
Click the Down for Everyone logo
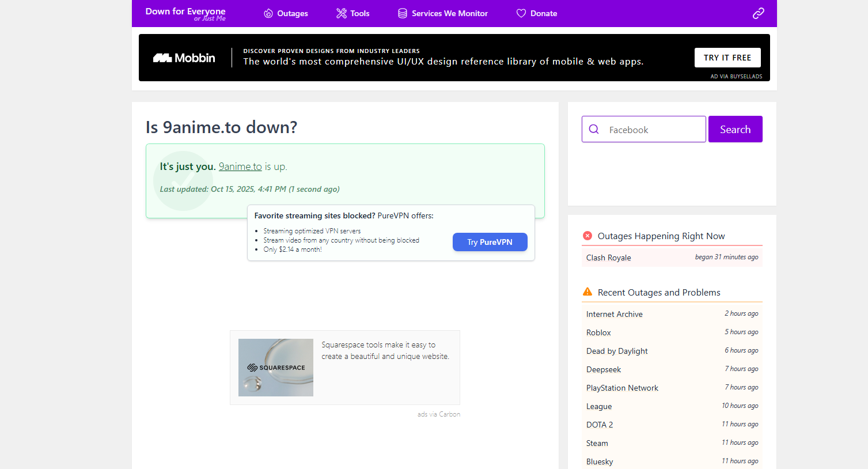pos(185,14)
